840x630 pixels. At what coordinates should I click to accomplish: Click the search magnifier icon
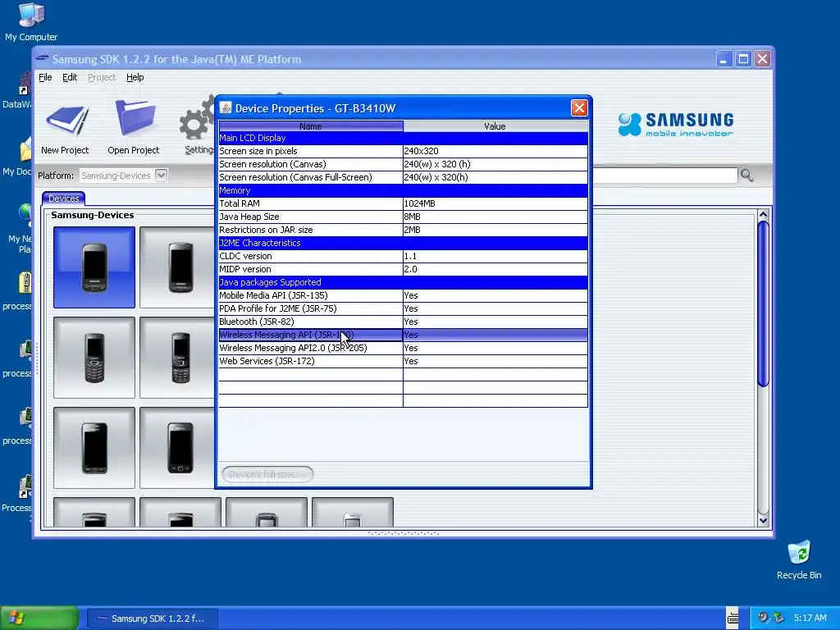pyautogui.click(x=746, y=176)
